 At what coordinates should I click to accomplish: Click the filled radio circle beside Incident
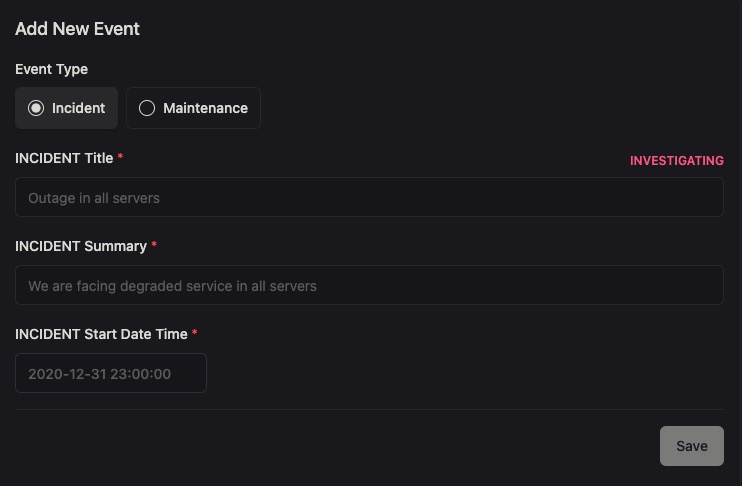tap(36, 108)
